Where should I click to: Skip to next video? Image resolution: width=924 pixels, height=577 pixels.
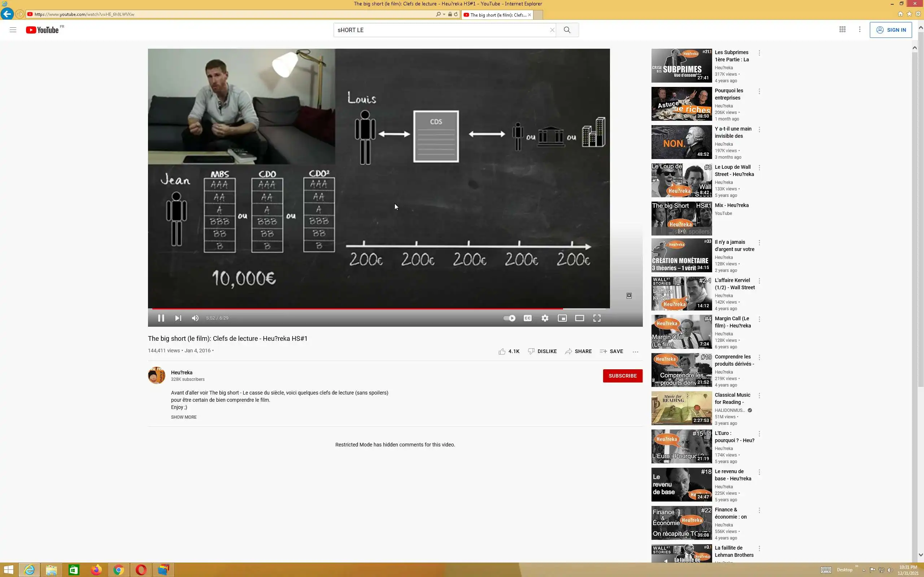click(178, 318)
